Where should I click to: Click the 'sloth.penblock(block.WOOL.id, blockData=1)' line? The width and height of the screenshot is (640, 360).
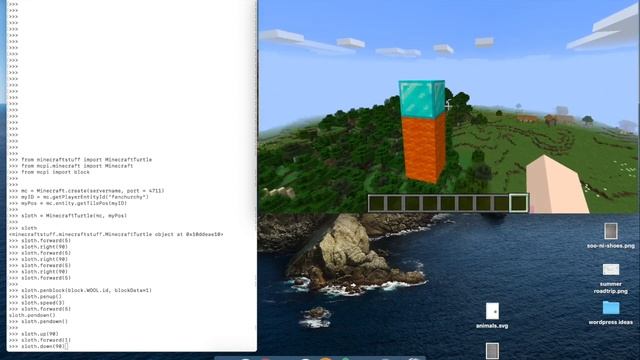(87, 290)
